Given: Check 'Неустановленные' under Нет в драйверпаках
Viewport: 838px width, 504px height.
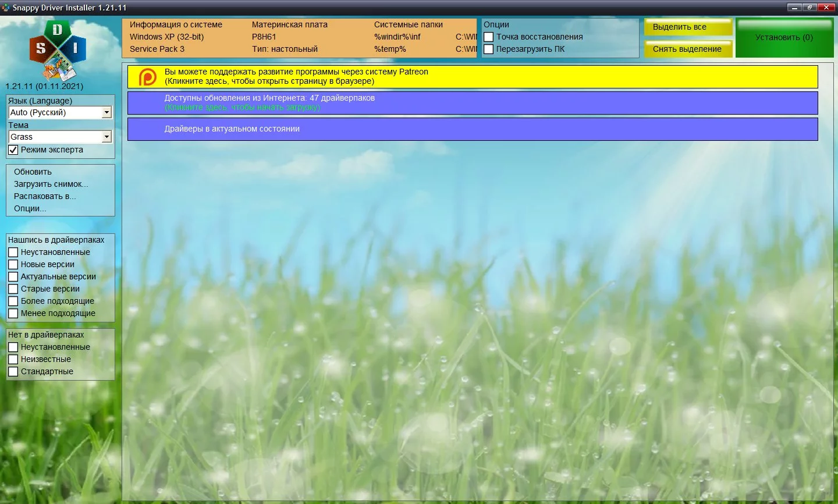Looking at the screenshot, I should click(13, 347).
